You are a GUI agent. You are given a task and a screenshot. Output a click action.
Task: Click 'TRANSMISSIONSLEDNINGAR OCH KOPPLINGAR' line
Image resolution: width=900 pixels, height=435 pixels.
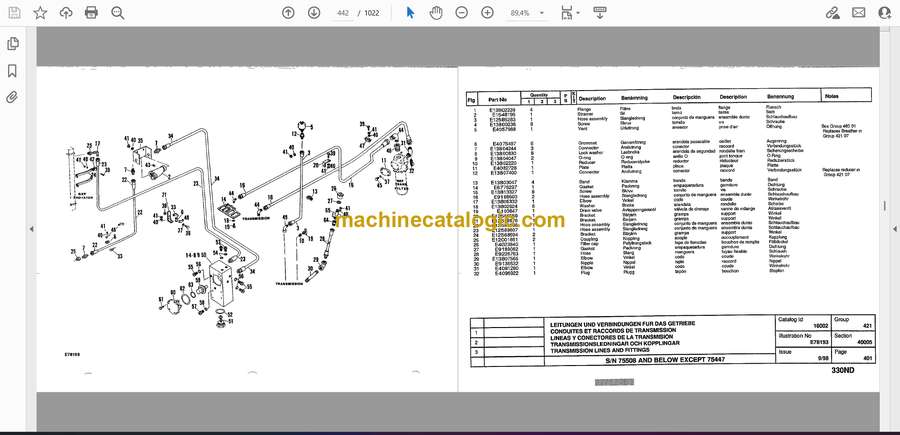pyautogui.click(x=615, y=343)
